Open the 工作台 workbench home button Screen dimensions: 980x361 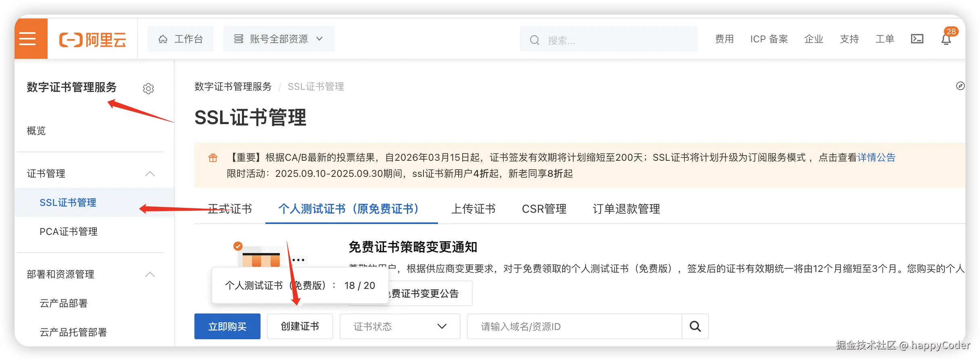coord(180,39)
